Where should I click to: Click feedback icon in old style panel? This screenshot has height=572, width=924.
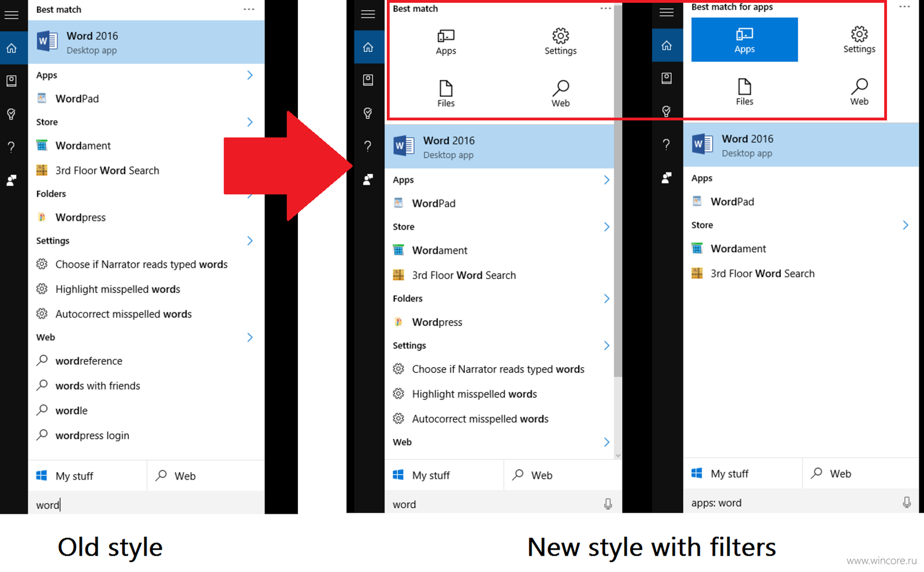click(12, 181)
